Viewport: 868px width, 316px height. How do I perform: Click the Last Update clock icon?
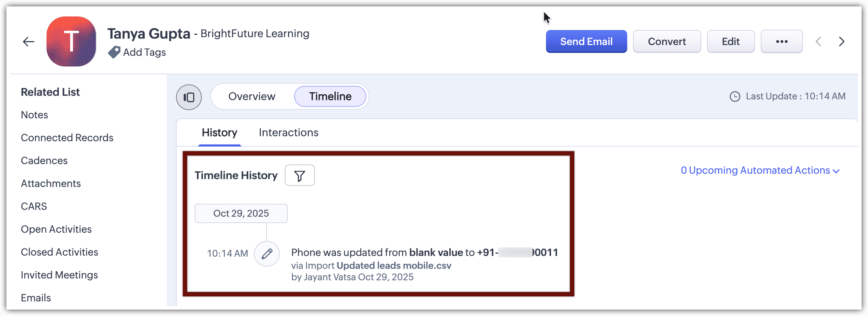pyautogui.click(x=735, y=97)
